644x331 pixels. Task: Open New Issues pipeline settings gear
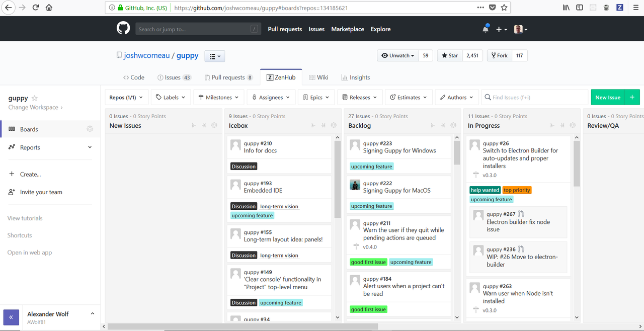(x=214, y=125)
